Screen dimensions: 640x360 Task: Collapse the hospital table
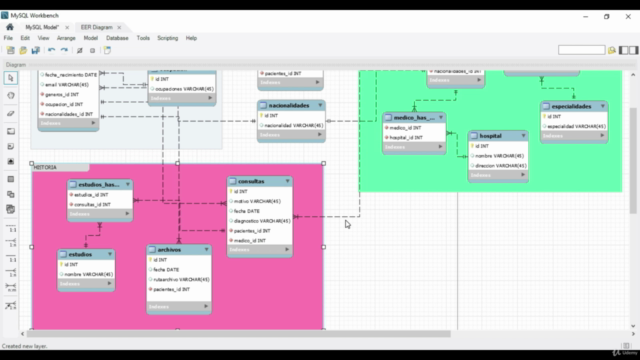click(x=523, y=136)
